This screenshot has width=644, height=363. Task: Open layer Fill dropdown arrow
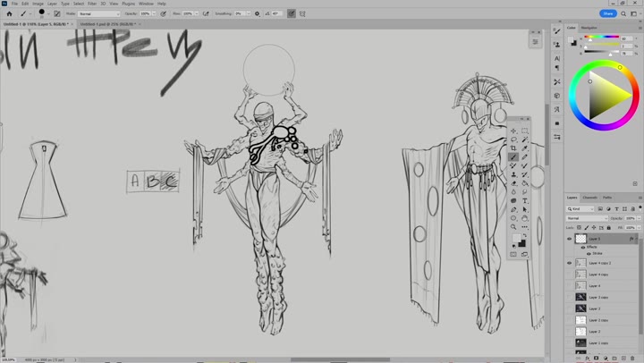(639, 227)
